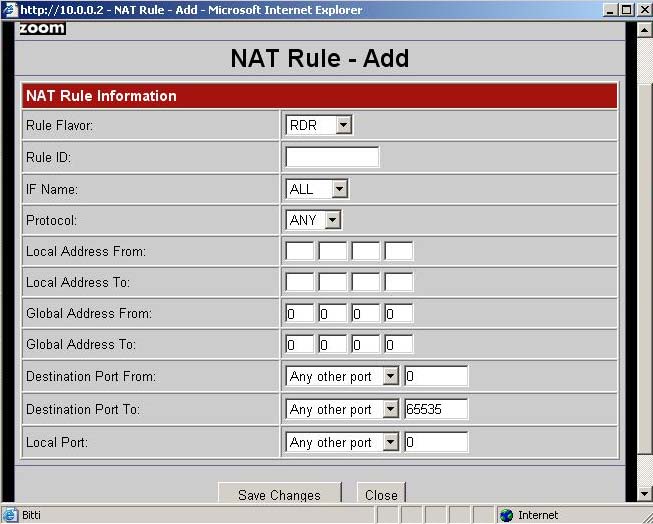Click third octet of Global Address To
This screenshot has height=524, width=653.
[x=366, y=344]
